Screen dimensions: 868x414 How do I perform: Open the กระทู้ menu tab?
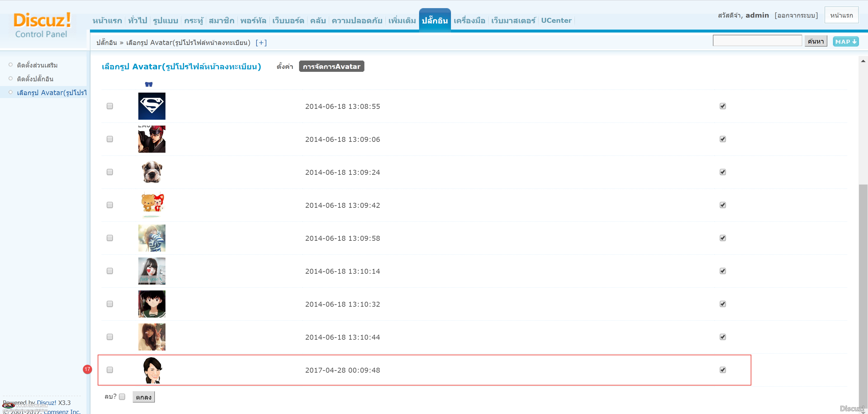[194, 21]
